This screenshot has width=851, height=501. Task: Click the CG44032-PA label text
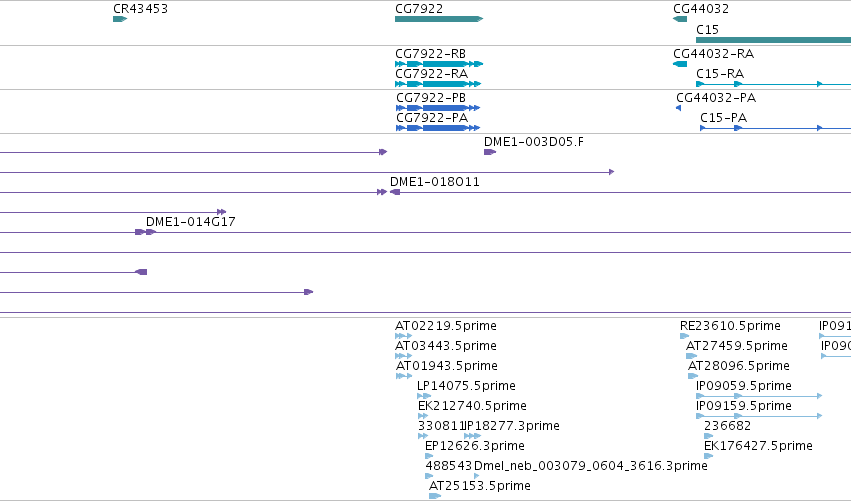pos(716,98)
